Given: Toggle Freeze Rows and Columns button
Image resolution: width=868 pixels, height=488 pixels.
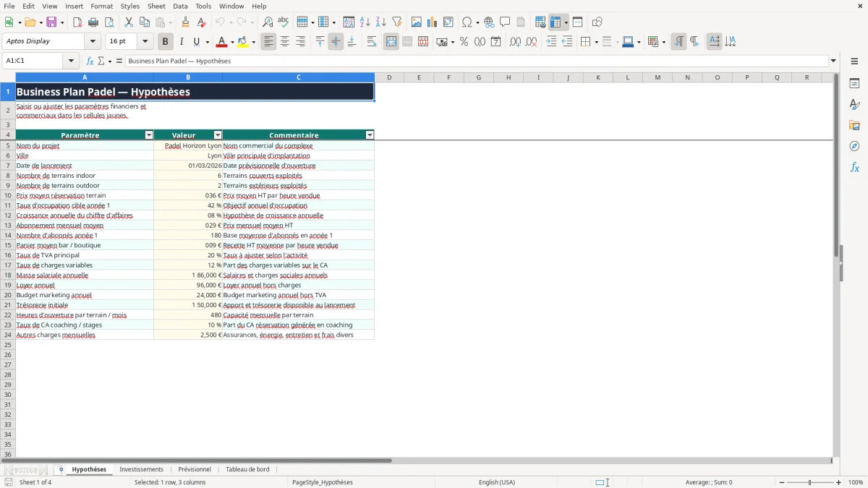Looking at the screenshot, I should click(x=556, y=22).
